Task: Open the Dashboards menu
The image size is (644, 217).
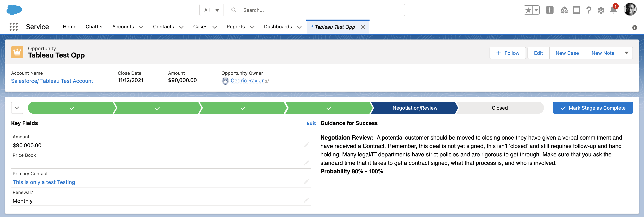Action: 278,27
